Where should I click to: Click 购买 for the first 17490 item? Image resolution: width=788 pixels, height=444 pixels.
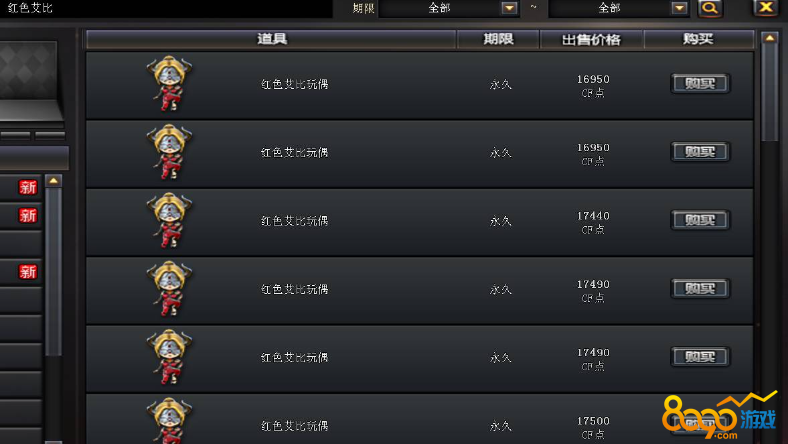(700, 289)
